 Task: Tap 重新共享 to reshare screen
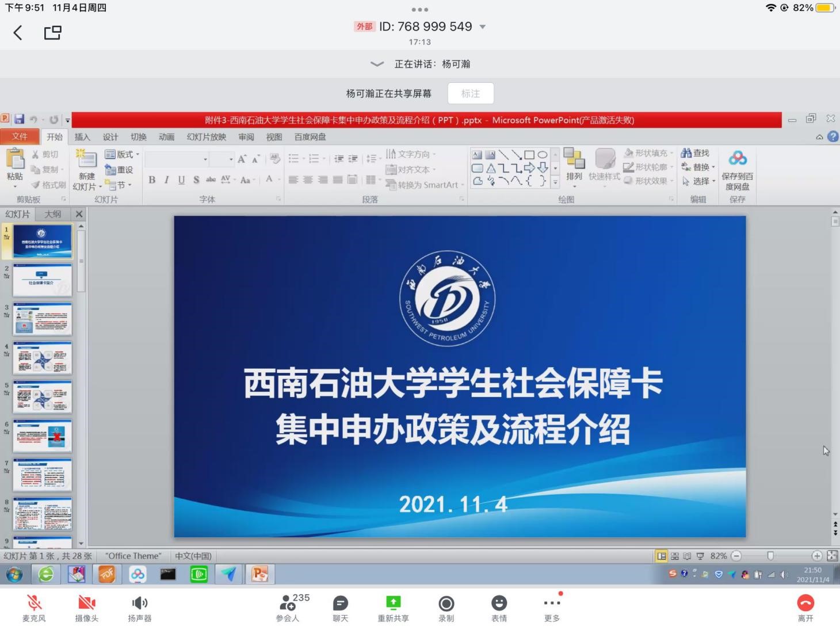[x=393, y=608]
